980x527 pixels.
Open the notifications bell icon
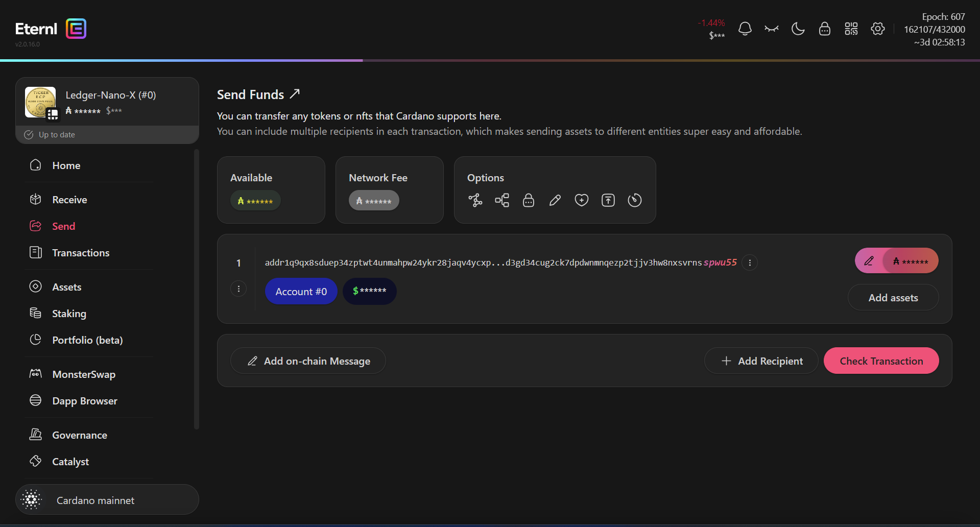pyautogui.click(x=745, y=29)
